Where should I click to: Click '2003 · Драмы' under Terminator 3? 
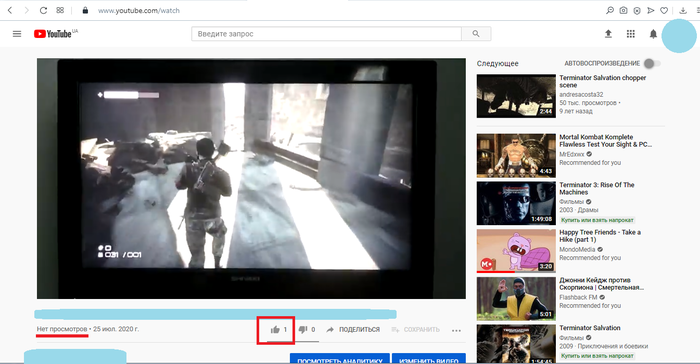(579, 210)
